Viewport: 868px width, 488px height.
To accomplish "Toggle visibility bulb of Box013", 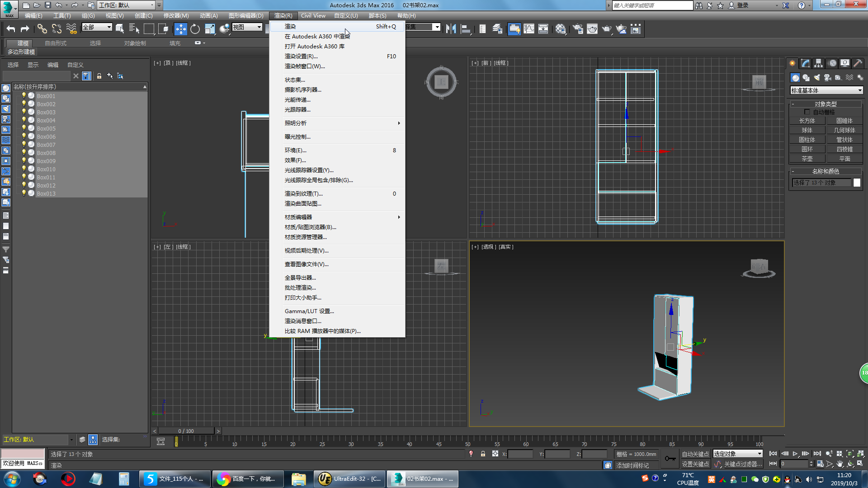I will point(24,193).
